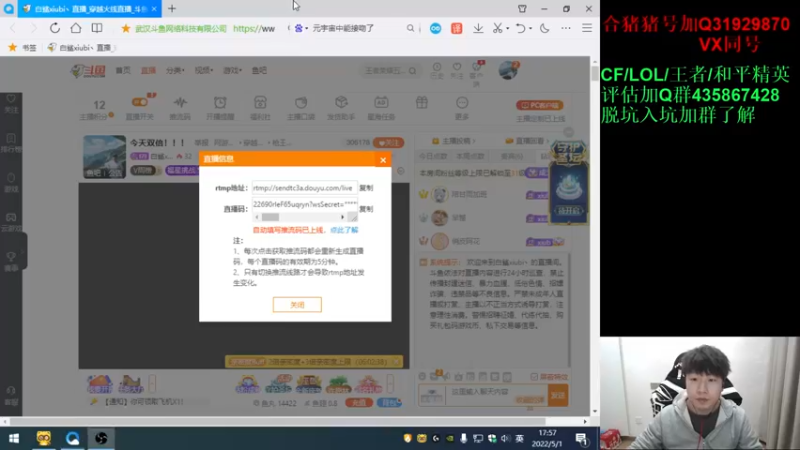The image size is (800, 450).
Task: Open the 发货助手 box icon
Action: click(341, 108)
